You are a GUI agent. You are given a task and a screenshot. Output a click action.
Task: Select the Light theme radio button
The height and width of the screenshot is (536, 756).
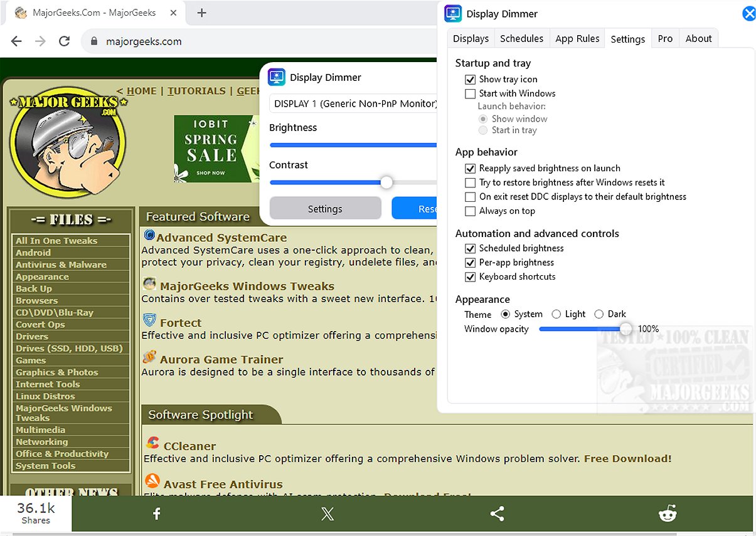(556, 314)
